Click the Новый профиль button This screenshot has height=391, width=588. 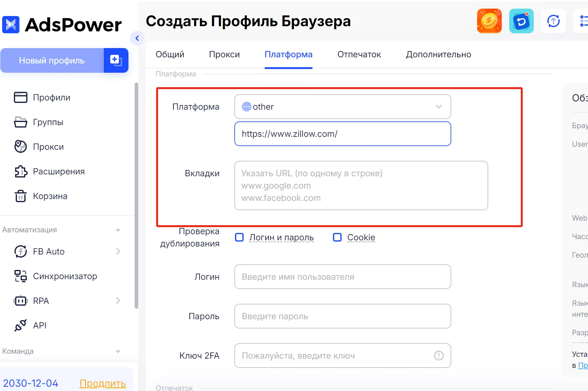[52, 60]
